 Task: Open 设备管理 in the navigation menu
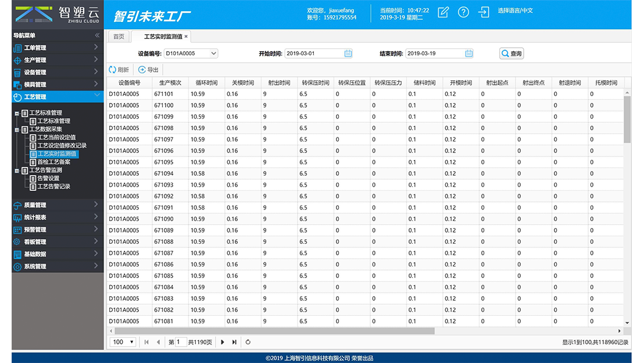[57, 72]
